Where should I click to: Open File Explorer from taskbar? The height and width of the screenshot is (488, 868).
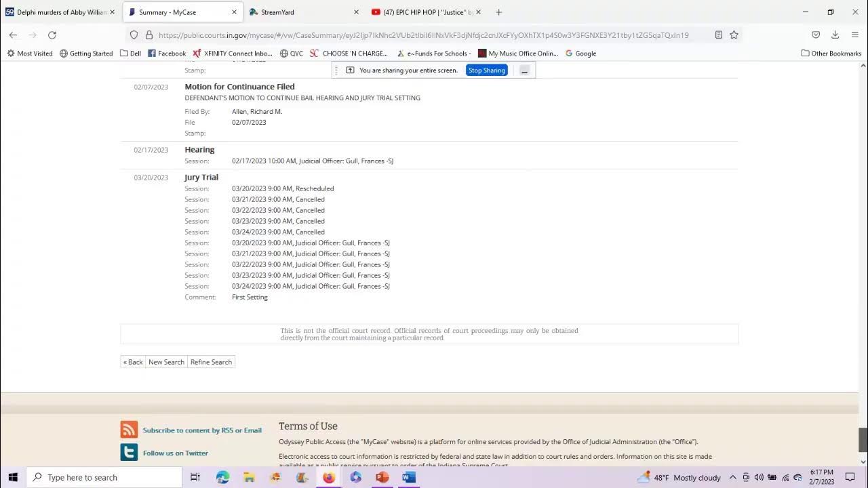point(249,477)
